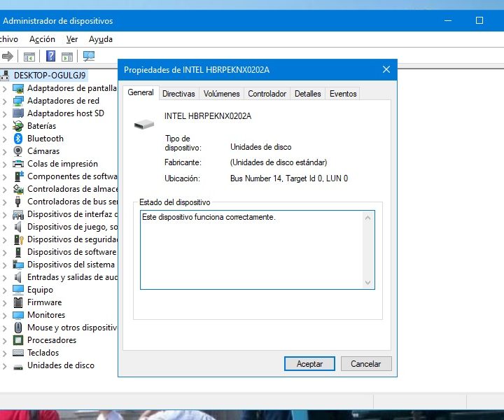Expand the Bluetooth tree node
Viewport: 504px width, 420px height.
click(x=4, y=139)
